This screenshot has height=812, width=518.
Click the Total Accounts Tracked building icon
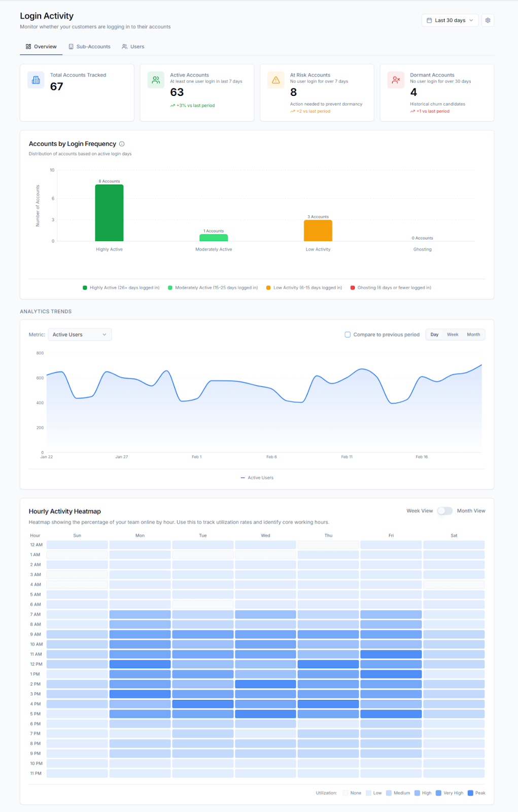point(36,80)
